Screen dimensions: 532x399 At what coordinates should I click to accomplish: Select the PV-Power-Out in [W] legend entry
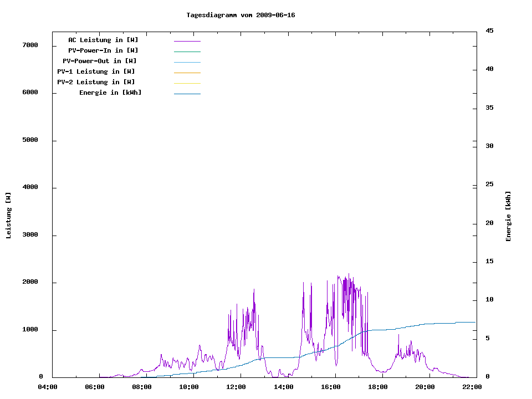point(100,61)
